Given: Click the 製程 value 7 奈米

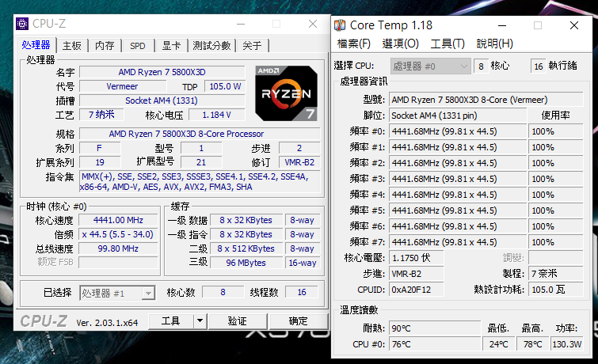Looking at the screenshot, I should click(556, 274).
